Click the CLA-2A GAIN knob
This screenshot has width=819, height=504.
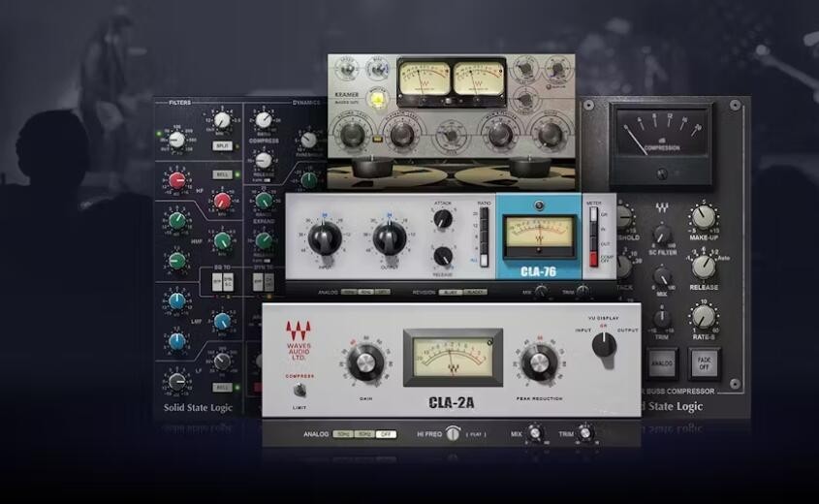point(365,362)
